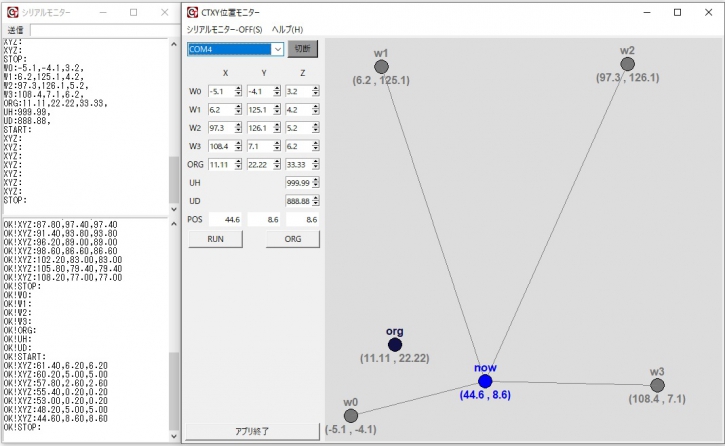Image resolution: width=725 pixels, height=446 pixels.
Task: Select the blue 'now' position marker
Action: (485, 381)
